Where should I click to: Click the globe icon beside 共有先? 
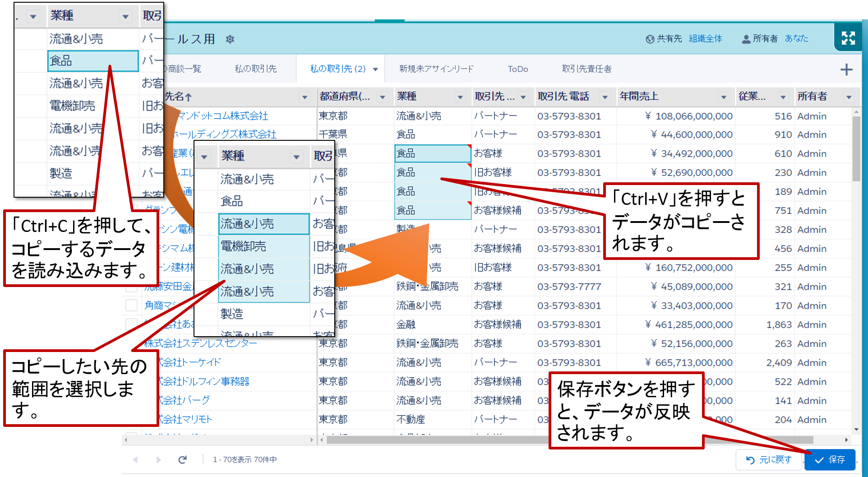pos(650,39)
